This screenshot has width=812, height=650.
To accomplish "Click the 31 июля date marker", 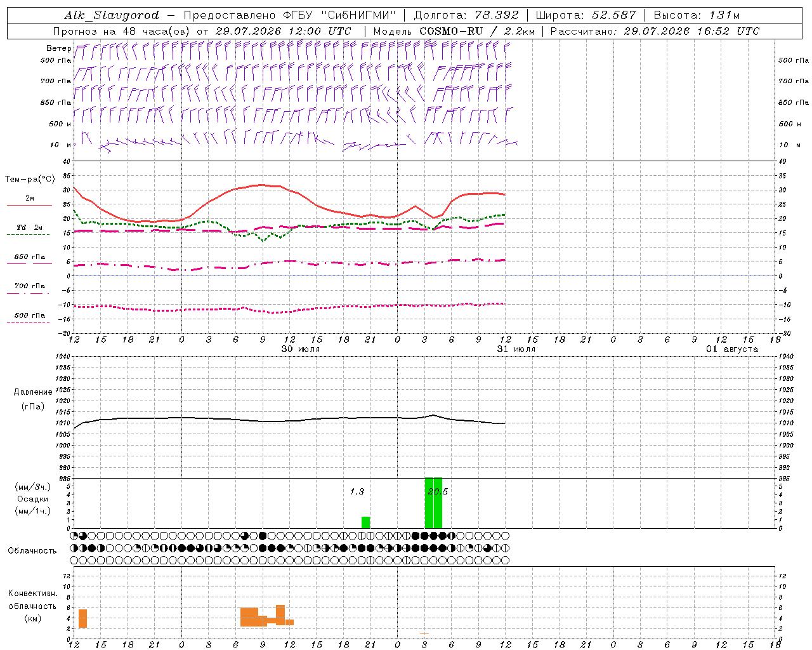I will (x=516, y=349).
